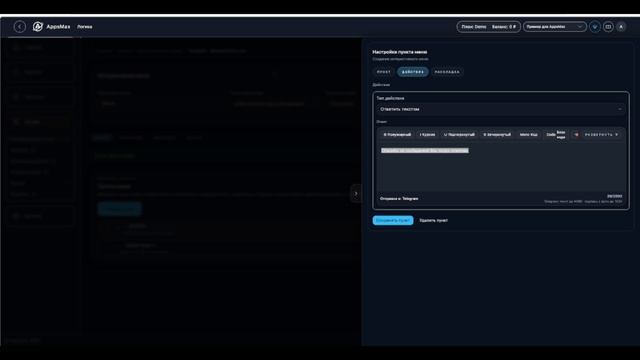The height and width of the screenshot is (360, 640).
Task: Select the ДЕЙСТВИЕ tab
Action: [413, 72]
